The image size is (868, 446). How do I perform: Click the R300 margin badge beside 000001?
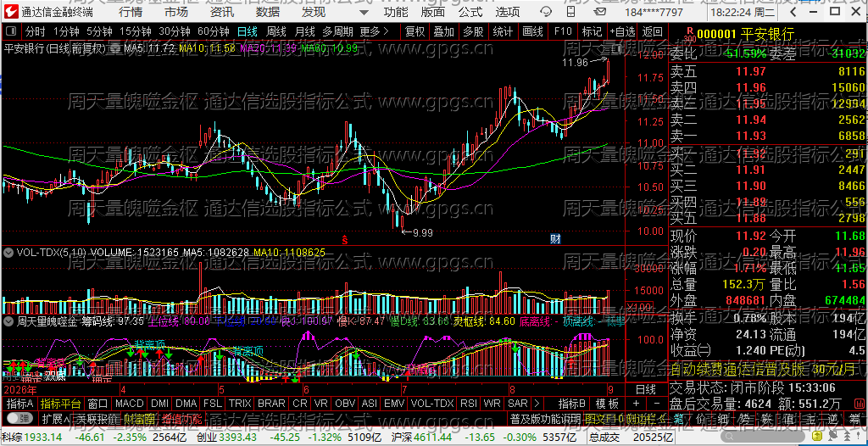point(689,35)
